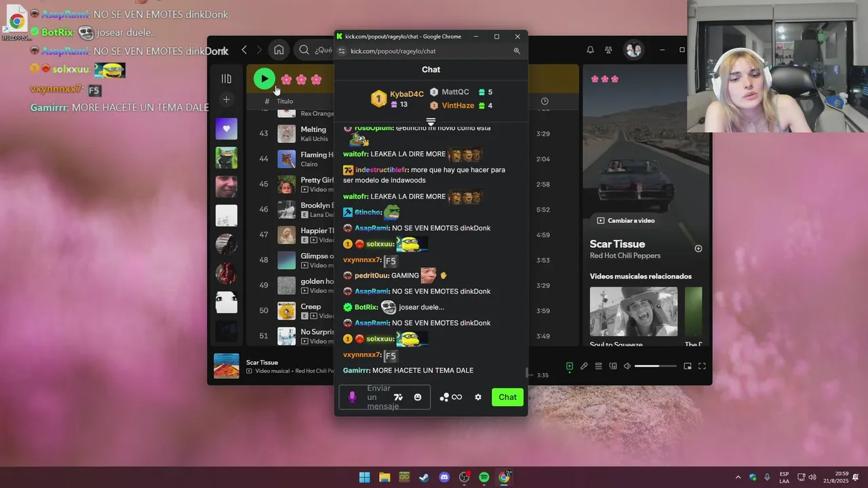Click the chat bubbles points icon

click(444, 397)
